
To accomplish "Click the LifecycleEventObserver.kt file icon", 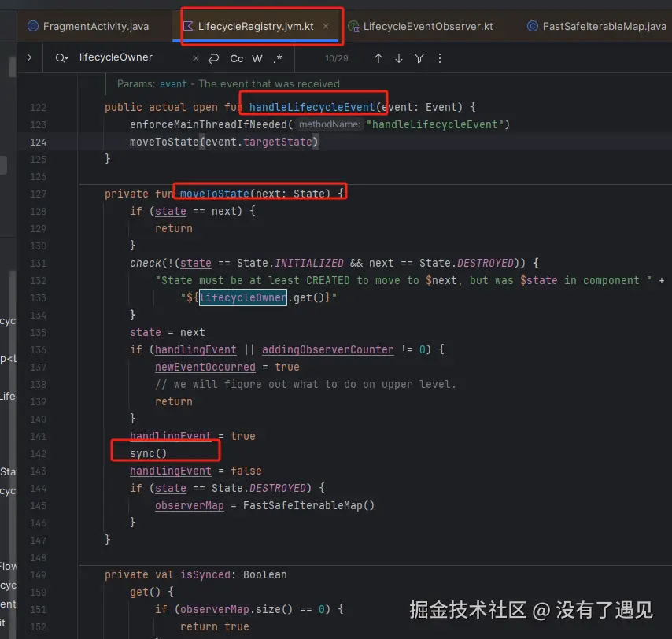I will point(353,27).
